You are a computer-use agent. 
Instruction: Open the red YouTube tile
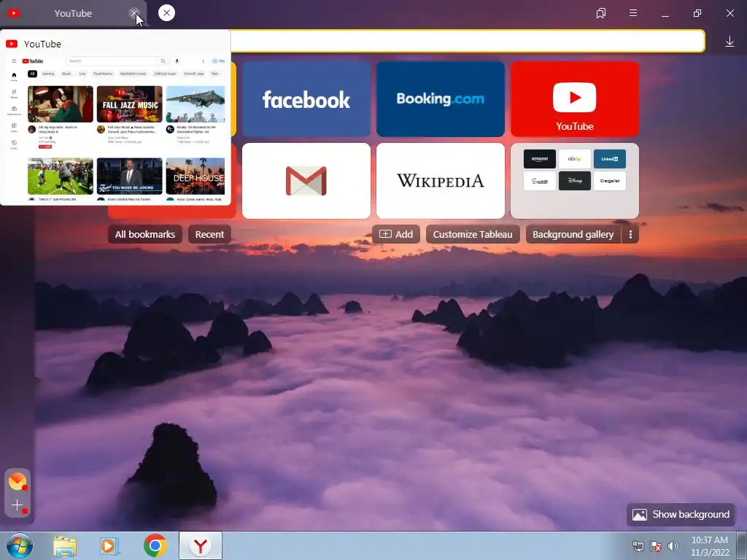click(x=575, y=99)
